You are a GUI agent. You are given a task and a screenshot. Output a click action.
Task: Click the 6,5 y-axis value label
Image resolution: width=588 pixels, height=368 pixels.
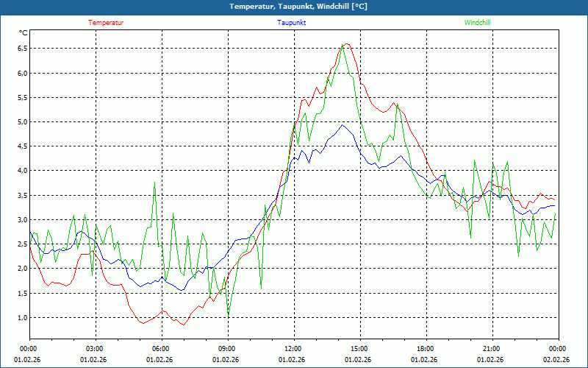coord(22,49)
